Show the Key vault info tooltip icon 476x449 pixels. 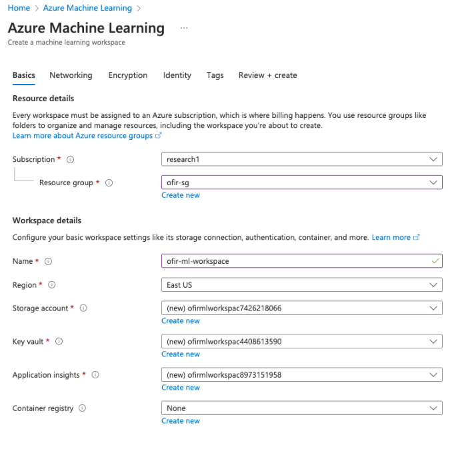(59, 341)
